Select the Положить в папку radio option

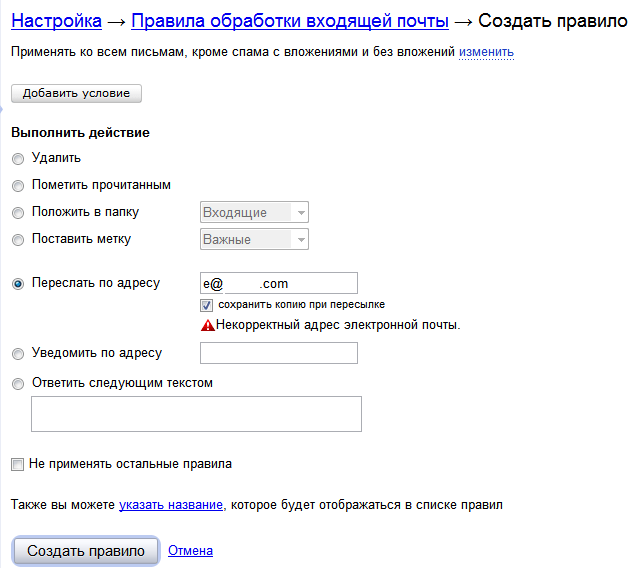tap(18, 213)
